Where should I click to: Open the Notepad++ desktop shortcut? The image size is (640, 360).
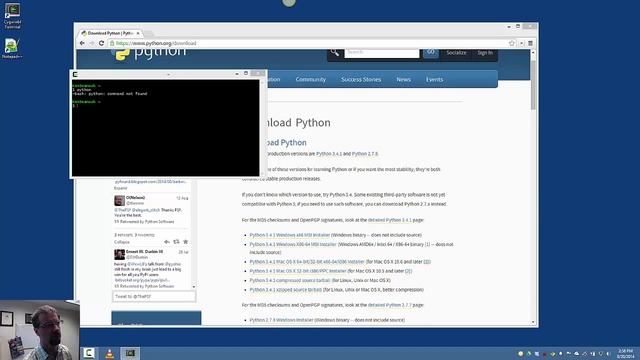pyautogui.click(x=12, y=48)
